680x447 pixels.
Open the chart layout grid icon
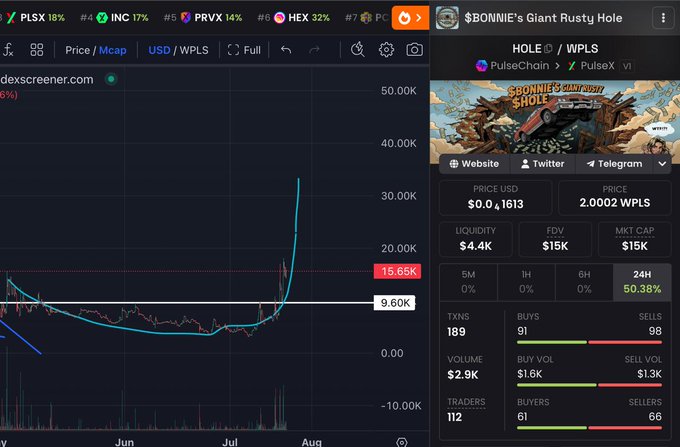point(37,50)
